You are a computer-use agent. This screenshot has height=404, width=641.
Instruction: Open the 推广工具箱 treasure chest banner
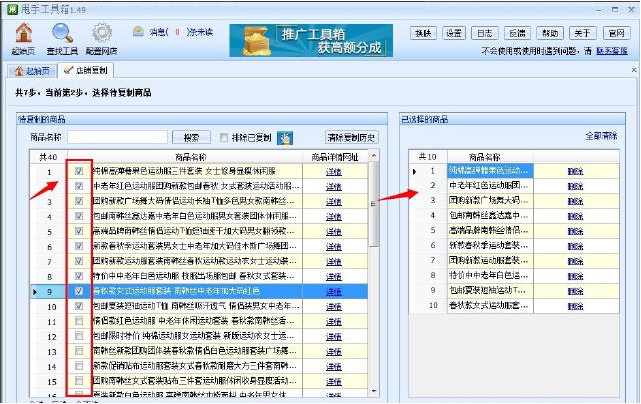(311, 40)
